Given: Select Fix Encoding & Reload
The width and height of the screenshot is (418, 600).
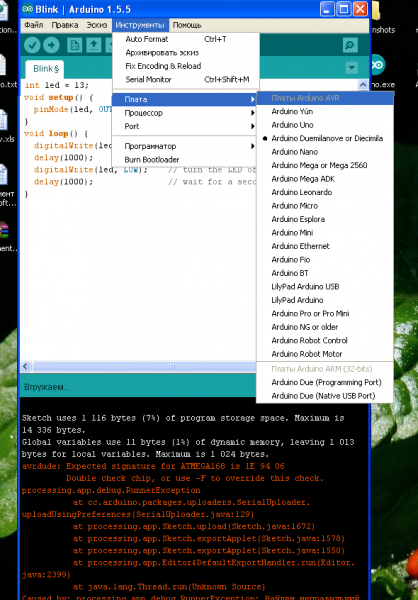Looking at the screenshot, I should [x=186, y=66].
